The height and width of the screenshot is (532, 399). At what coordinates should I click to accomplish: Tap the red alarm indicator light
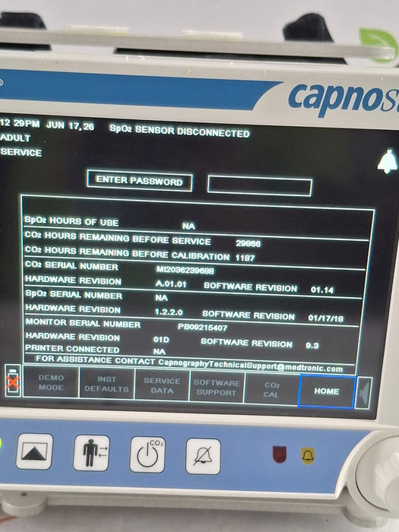pyautogui.click(x=280, y=454)
